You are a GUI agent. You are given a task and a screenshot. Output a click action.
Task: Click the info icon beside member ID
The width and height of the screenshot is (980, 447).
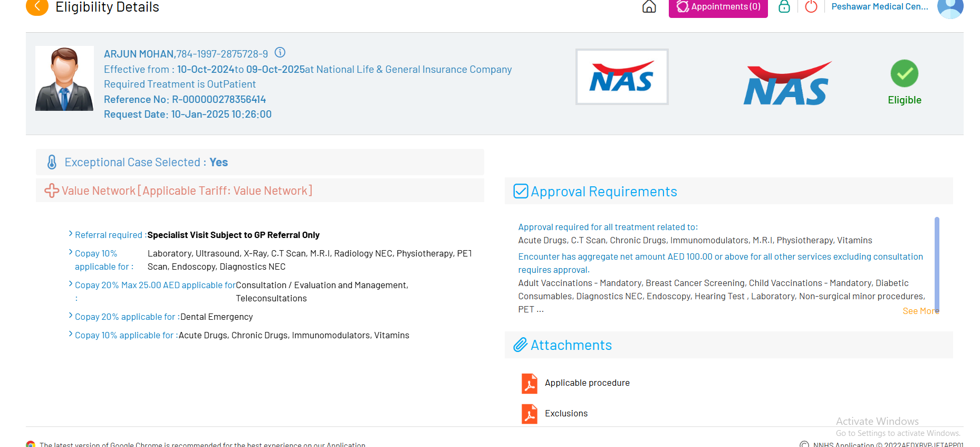280,52
